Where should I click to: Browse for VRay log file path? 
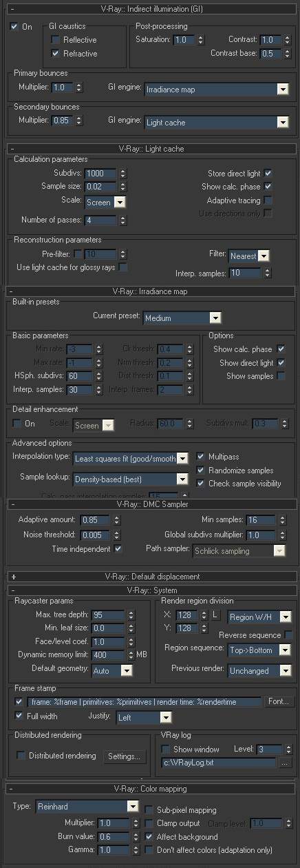(x=286, y=763)
